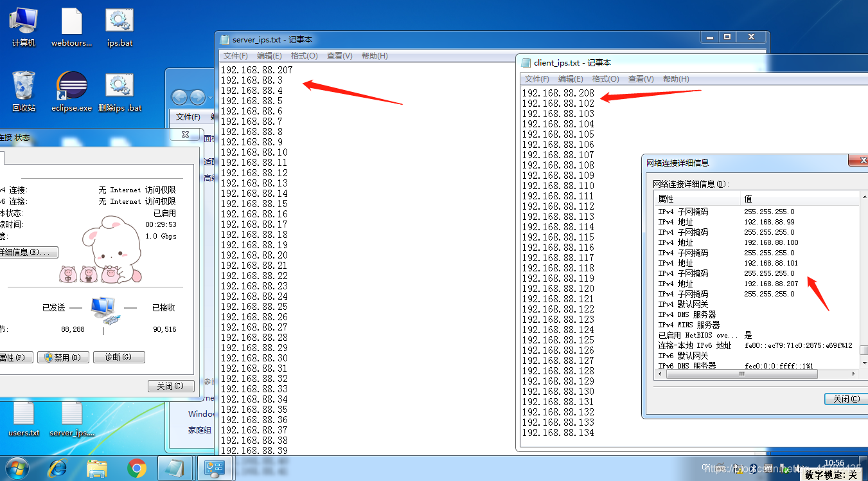Screen dimensions: 868x481
Task: Open Windows Explorer from the taskbar
Action: click(x=97, y=468)
